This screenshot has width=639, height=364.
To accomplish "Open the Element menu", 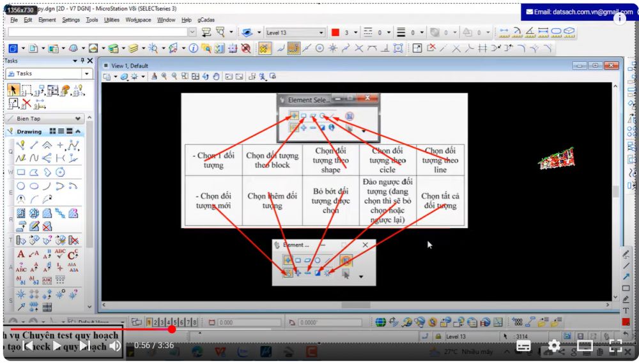I will pos(47,20).
